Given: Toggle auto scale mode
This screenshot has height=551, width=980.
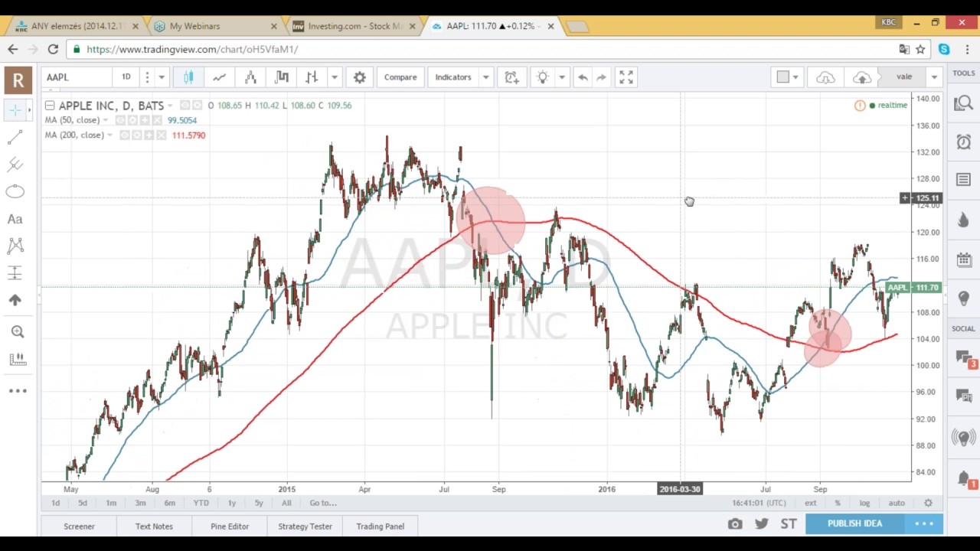Looking at the screenshot, I should tap(897, 503).
